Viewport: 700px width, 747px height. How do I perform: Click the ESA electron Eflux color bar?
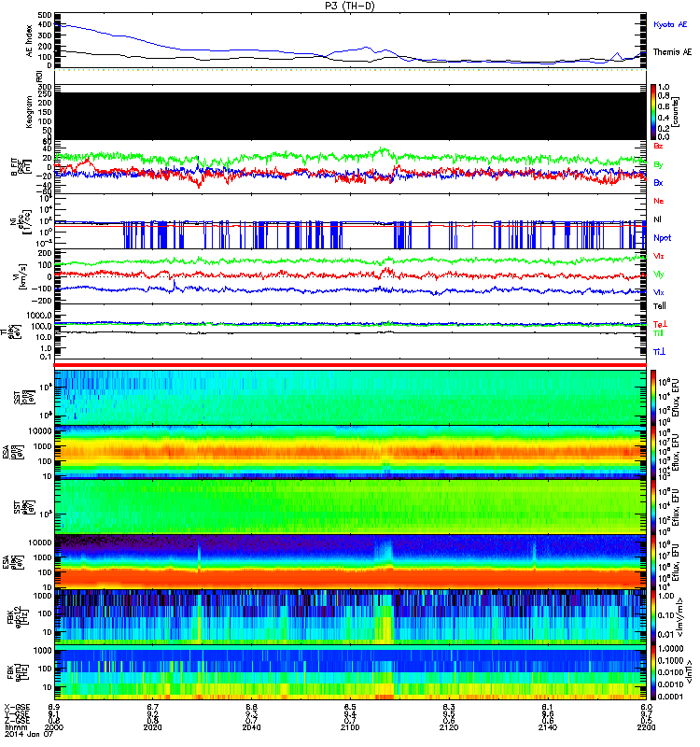653,561
